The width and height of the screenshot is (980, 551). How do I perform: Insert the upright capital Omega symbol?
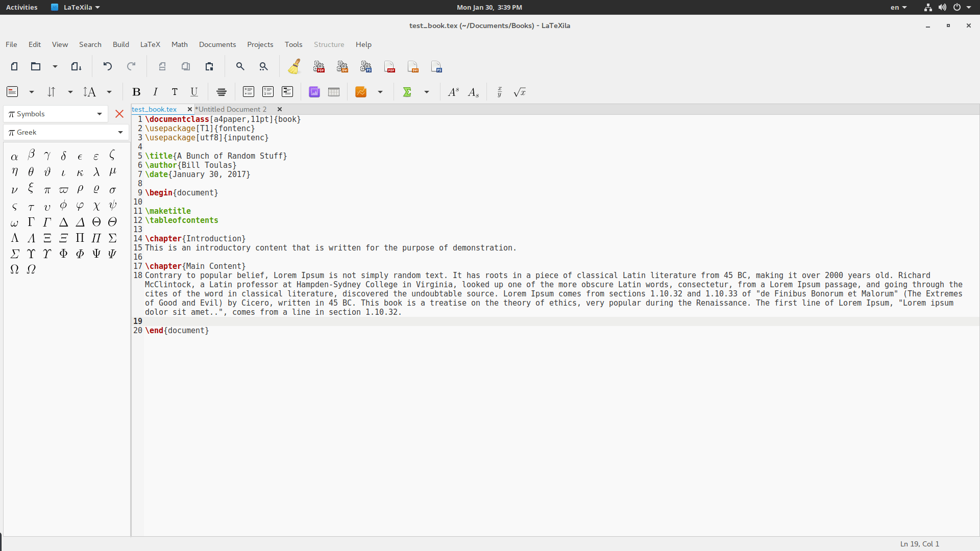[14, 269]
